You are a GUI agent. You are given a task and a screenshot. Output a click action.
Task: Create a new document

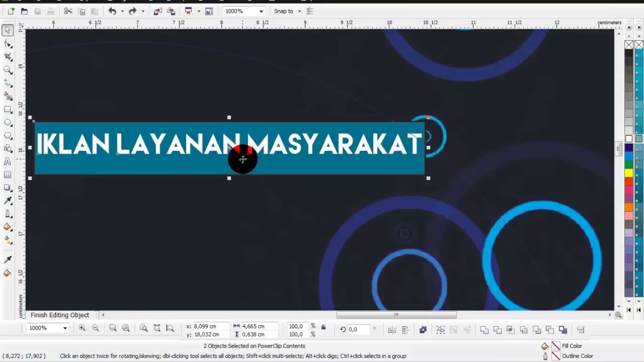(x=11, y=11)
